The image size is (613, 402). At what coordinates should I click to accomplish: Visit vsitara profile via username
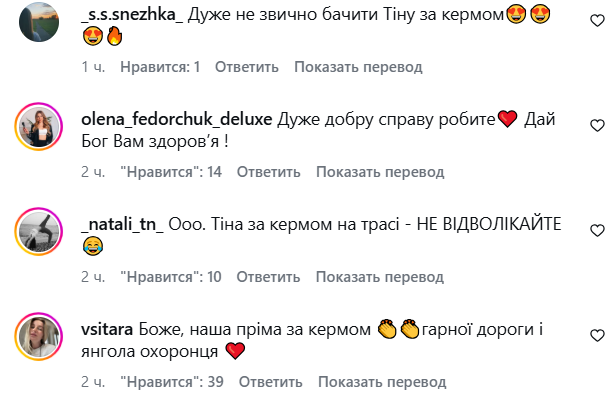click(x=107, y=329)
